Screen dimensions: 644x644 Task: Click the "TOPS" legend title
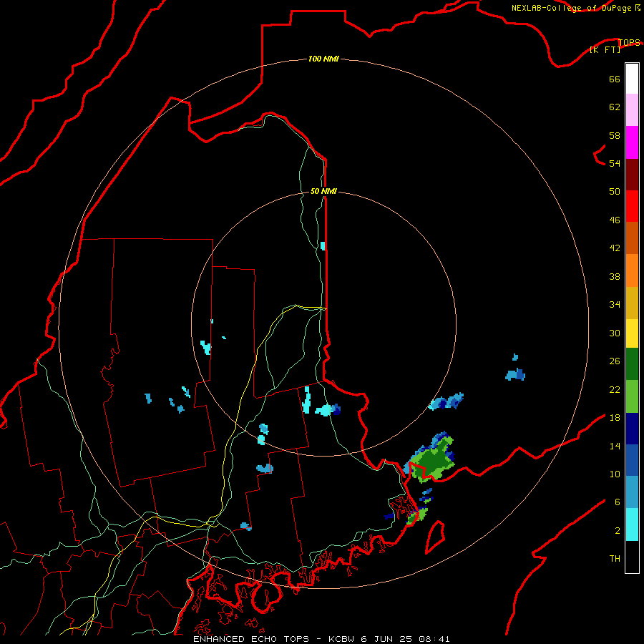629,42
